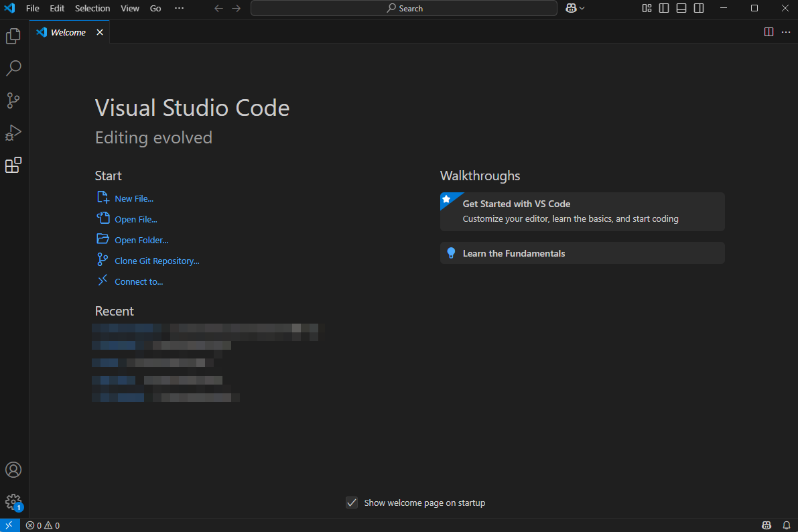Show errors and warnings count in status bar
Viewport: 798px width, 532px height.
coord(43,525)
